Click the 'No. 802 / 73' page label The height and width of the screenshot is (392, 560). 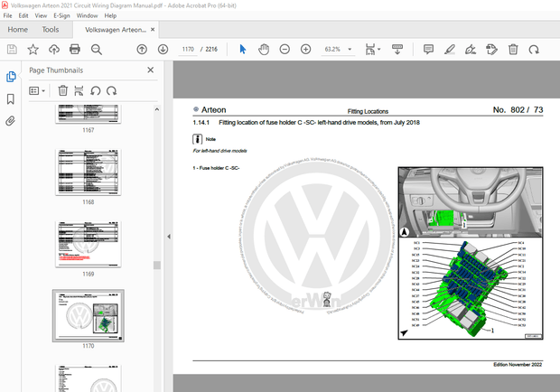click(518, 110)
